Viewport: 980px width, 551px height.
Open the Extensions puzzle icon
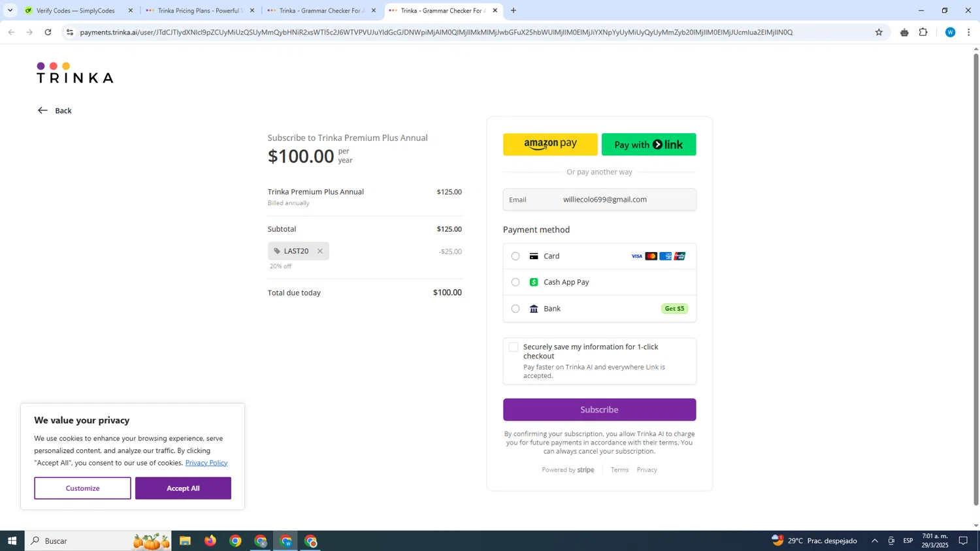(x=923, y=32)
